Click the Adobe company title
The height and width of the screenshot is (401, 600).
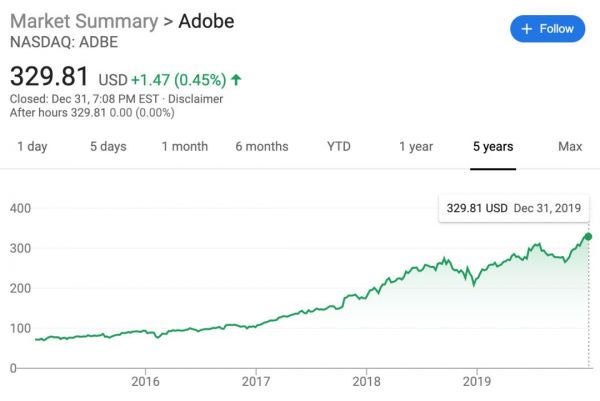point(206,21)
